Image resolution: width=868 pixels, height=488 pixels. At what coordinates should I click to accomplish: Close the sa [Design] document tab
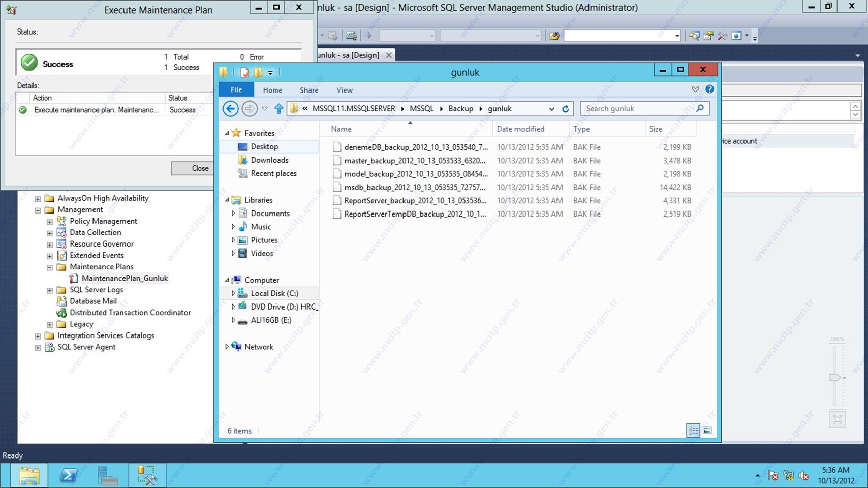pos(389,55)
